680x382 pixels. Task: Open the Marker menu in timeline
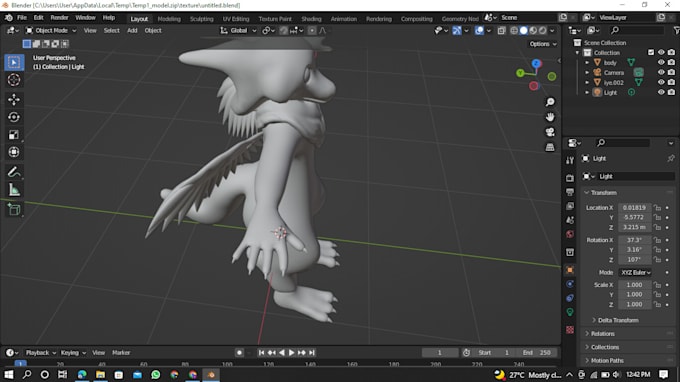coord(121,353)
